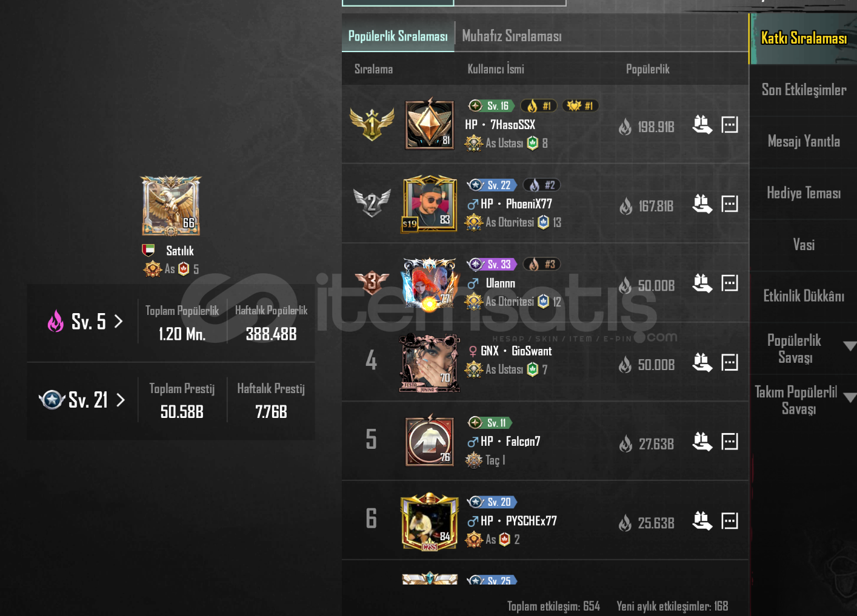Switch to Muhafız Sıralaması tab
Image resolution: width=857 pixels, height=616 pixels.
click(512, 36)
